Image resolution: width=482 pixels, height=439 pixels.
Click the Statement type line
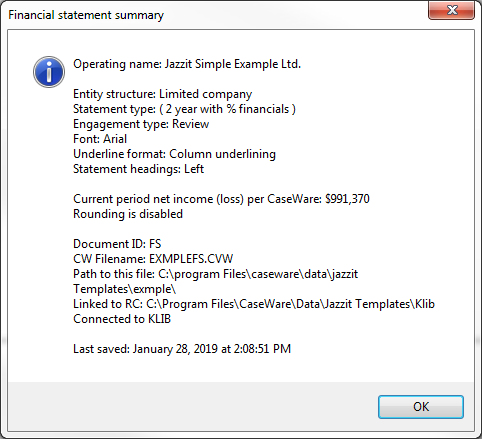[184, 109]
